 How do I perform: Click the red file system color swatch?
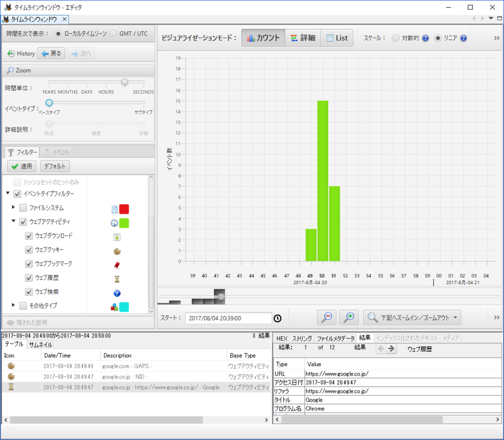click(x=124, y=209)
